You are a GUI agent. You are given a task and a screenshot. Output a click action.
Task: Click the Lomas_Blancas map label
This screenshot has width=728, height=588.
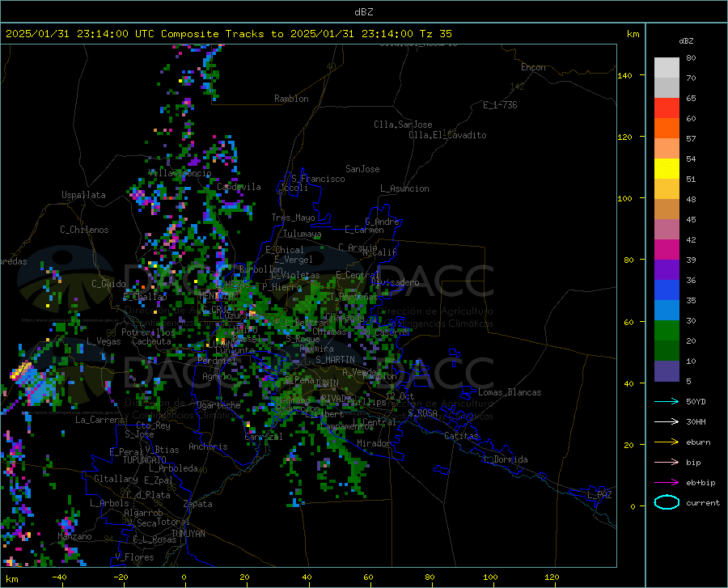(x=510, y=392)
